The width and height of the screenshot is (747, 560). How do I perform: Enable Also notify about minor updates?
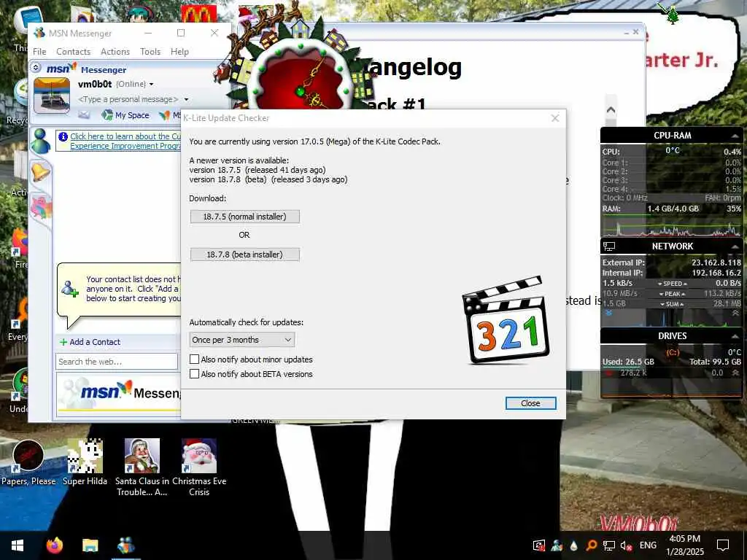point(194,359)
